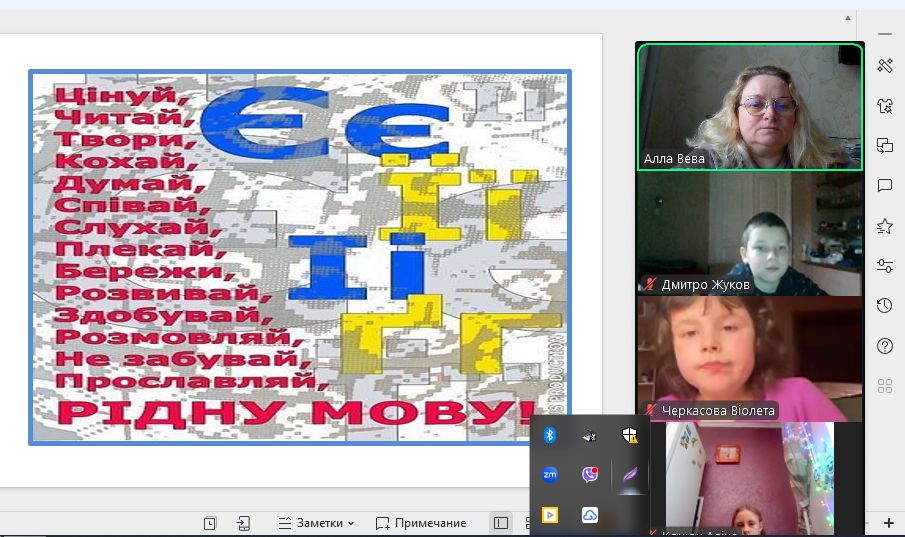
Task: Select Черкасова Віолета video tile
Action: click(x=749, y=358)
